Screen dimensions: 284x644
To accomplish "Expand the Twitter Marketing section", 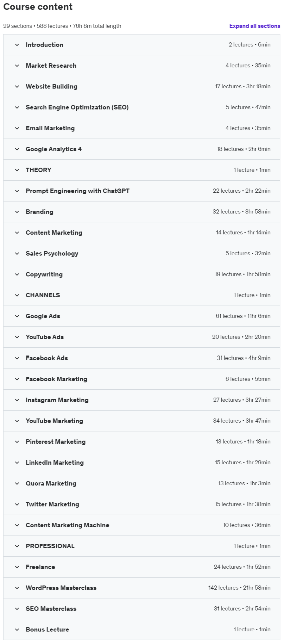I will click(x=52, y=505).
